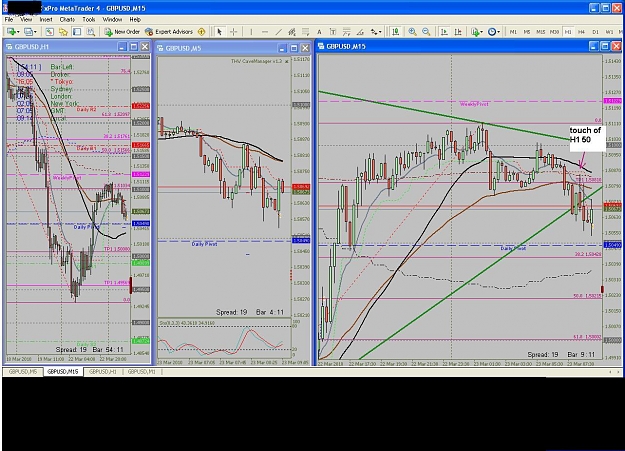Viewport: 625px width, 451px height.
Task: Click the New Order button
Action: pyautogui.click(x=122, y=32)
